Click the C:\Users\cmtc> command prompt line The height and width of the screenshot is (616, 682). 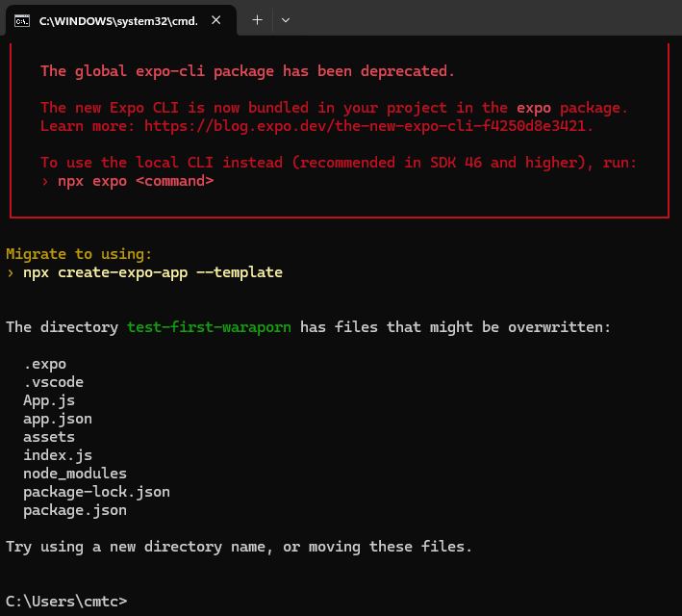pos(65,602)
